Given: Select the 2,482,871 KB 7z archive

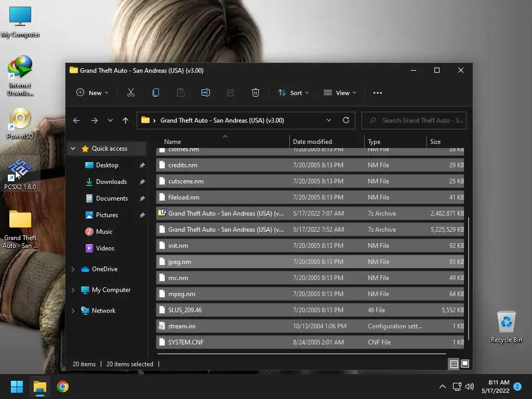Looking at the screenshot, I should tap(310, 214).
